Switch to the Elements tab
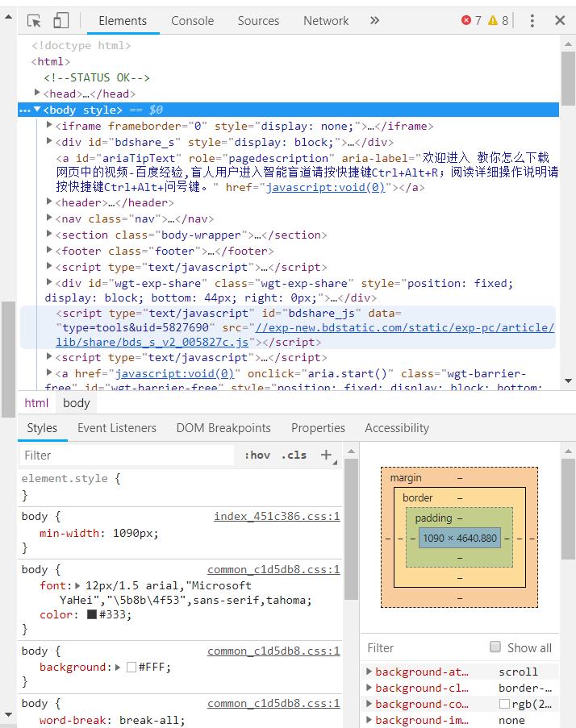 tap(123, 21)
